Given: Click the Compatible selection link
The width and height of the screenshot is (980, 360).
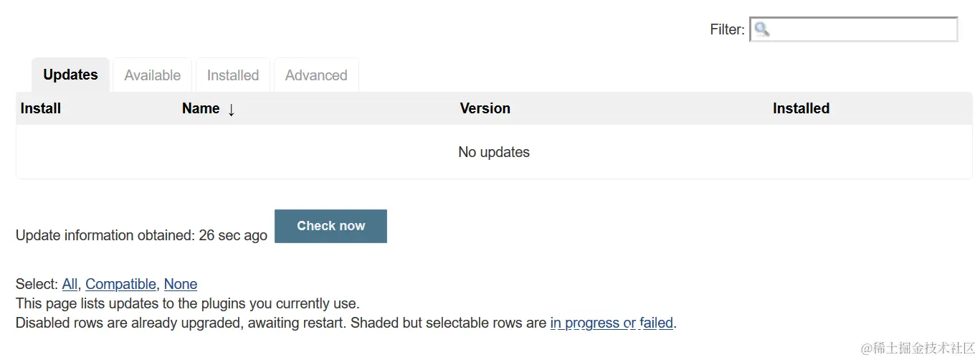Looking at the screenshot, I should 120,284.
